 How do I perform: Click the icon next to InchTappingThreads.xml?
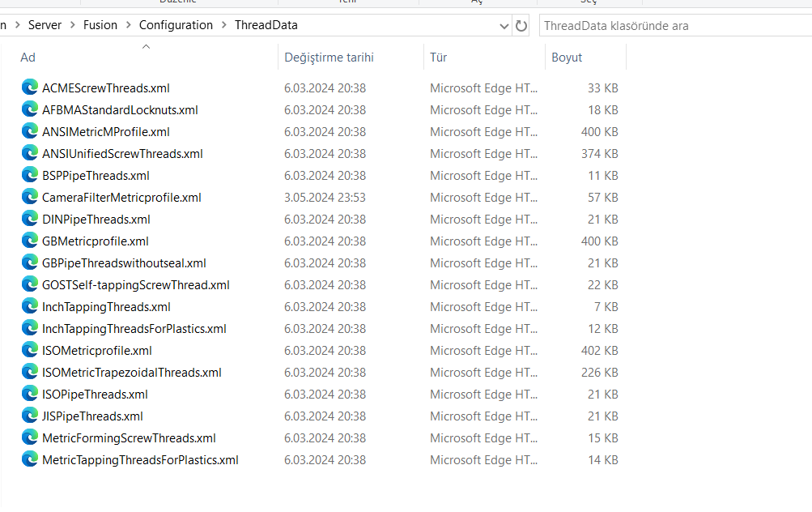pos(30,306)
